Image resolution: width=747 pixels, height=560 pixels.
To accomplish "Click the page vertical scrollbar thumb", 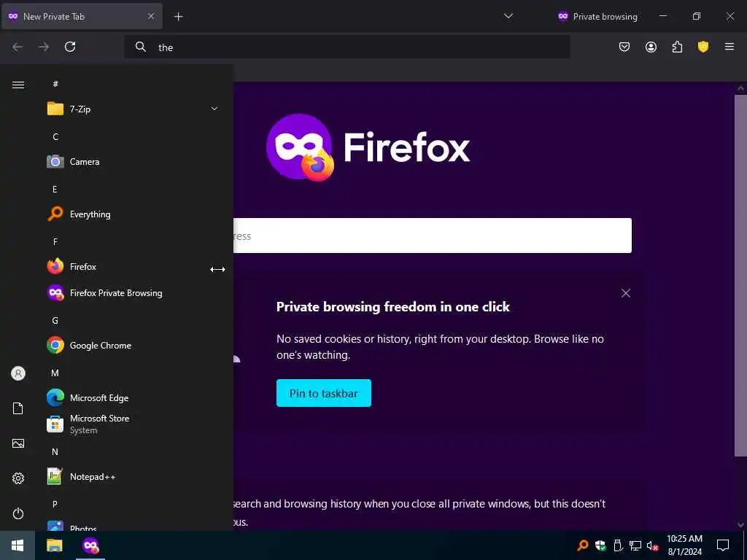I will (740, 275).
